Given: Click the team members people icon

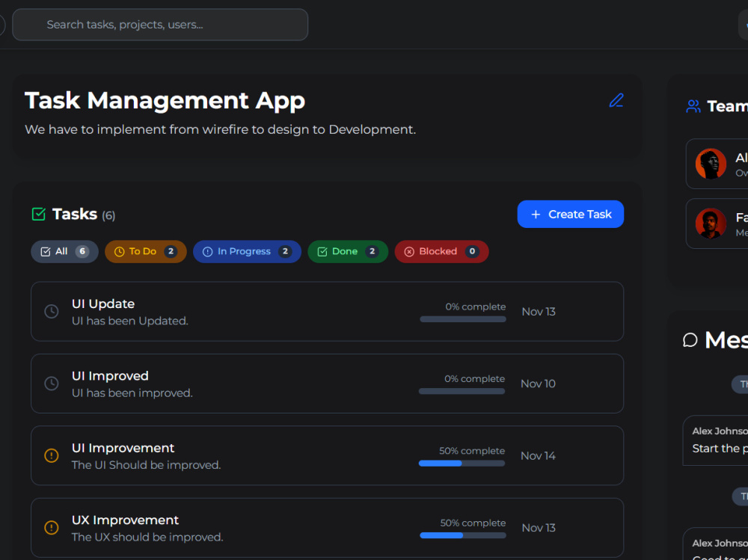Looking at the screenshot, I should point(693,106).
